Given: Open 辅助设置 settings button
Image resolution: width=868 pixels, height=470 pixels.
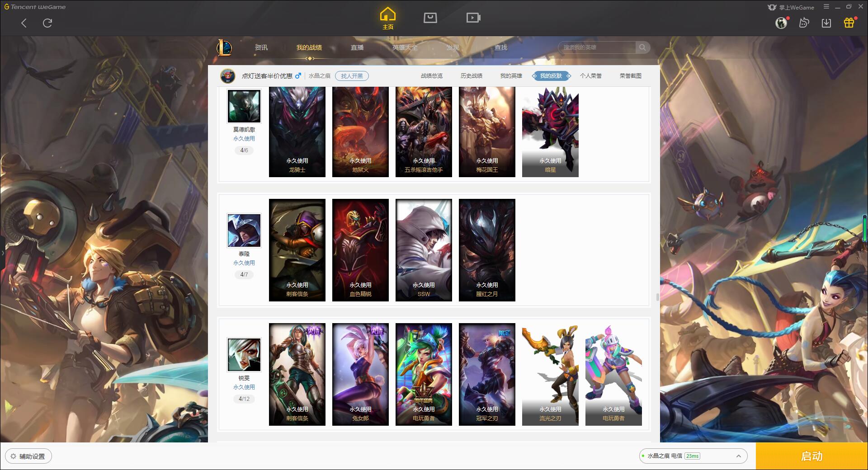Looking at the screenshot, I should [x=28, y=456].
